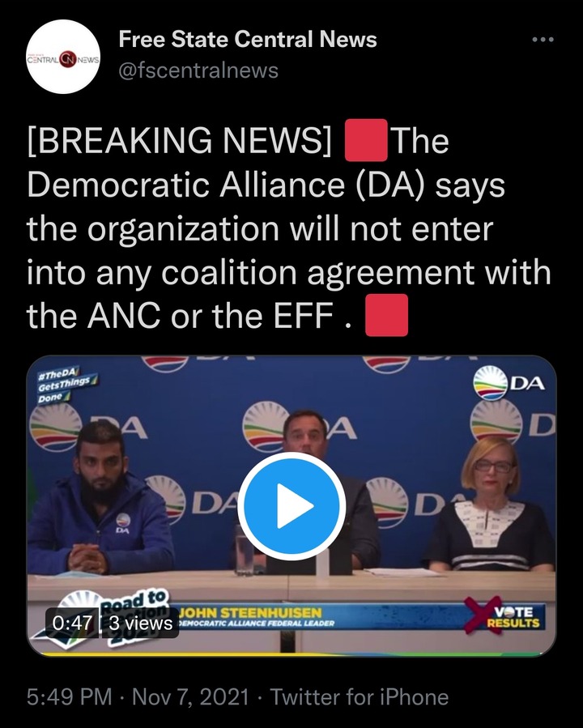
Task: Open Free State Central News profile picture
Action: pos(63,57)
